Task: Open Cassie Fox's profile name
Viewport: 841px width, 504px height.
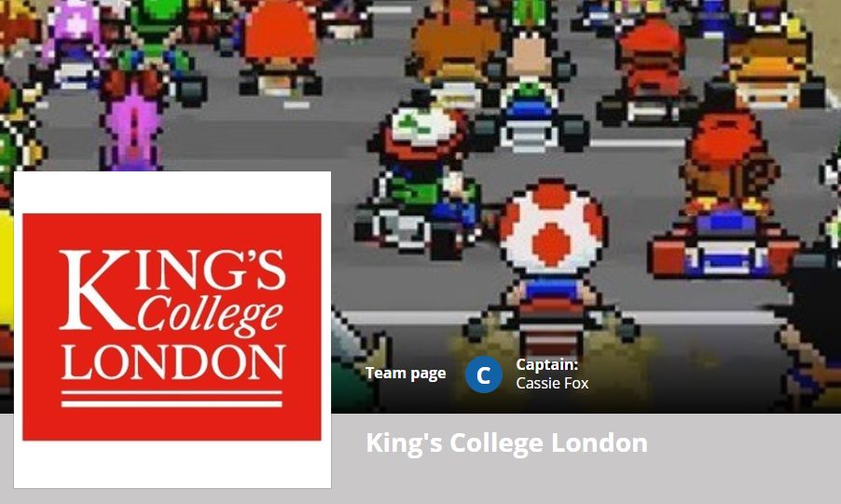Action: tap(552, 384)
